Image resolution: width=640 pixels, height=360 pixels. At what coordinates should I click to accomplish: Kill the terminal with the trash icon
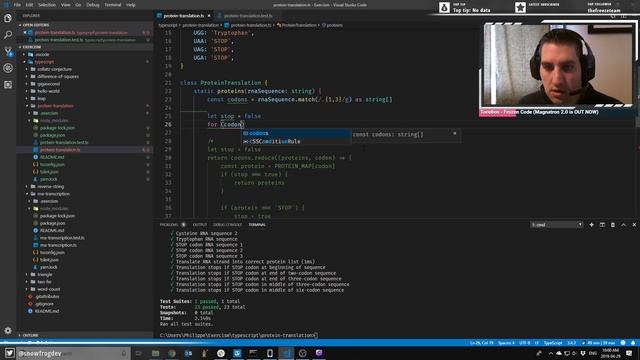[613, 225]
